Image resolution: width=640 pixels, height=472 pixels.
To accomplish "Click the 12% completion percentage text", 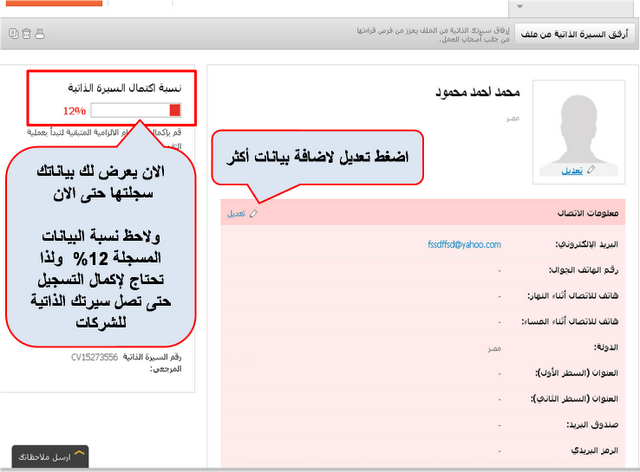I will (74, 111).
